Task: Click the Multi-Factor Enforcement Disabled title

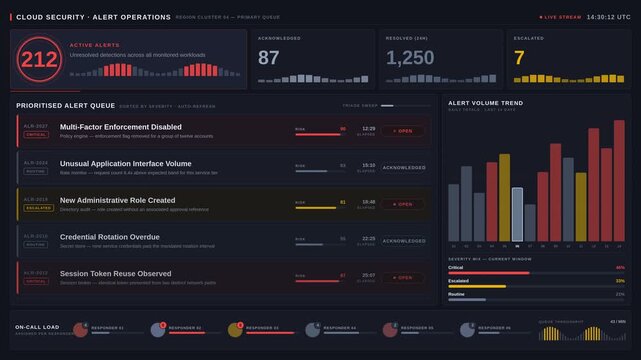Action: (x=121, y=127)
